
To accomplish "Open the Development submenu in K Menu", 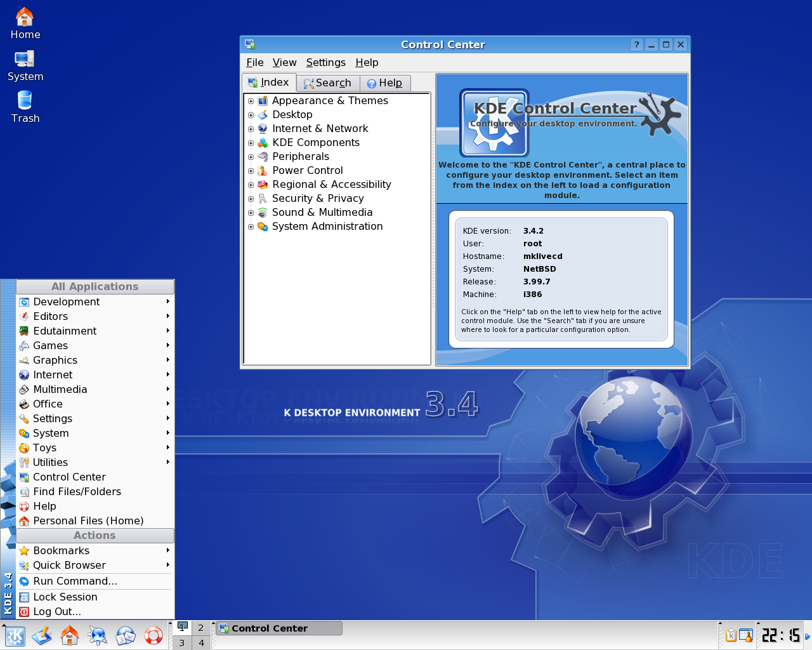I will [95, 302].
